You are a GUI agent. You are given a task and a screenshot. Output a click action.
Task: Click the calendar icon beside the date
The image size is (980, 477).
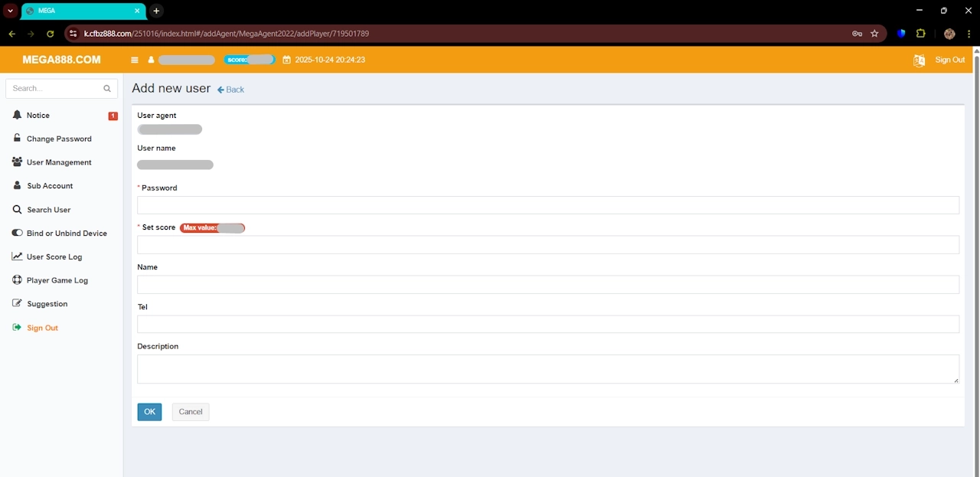pos(286,59)
